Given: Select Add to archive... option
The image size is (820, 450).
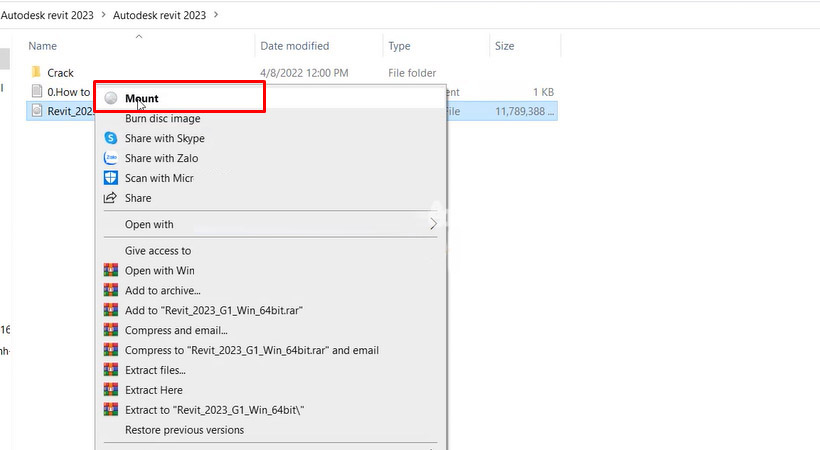Looking at the screenshot, I should (x=163, y=291).
